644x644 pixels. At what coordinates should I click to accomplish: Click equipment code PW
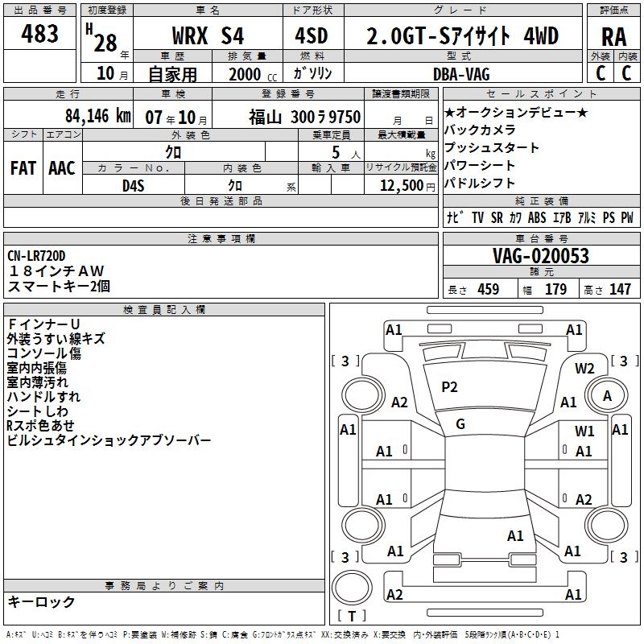coord(627,217)
